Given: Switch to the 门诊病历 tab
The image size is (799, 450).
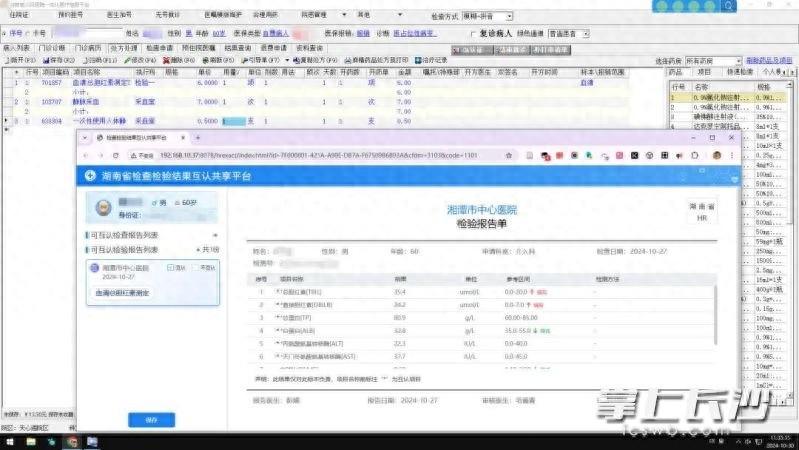Looking at the screenshot, I should pos(85,47).
